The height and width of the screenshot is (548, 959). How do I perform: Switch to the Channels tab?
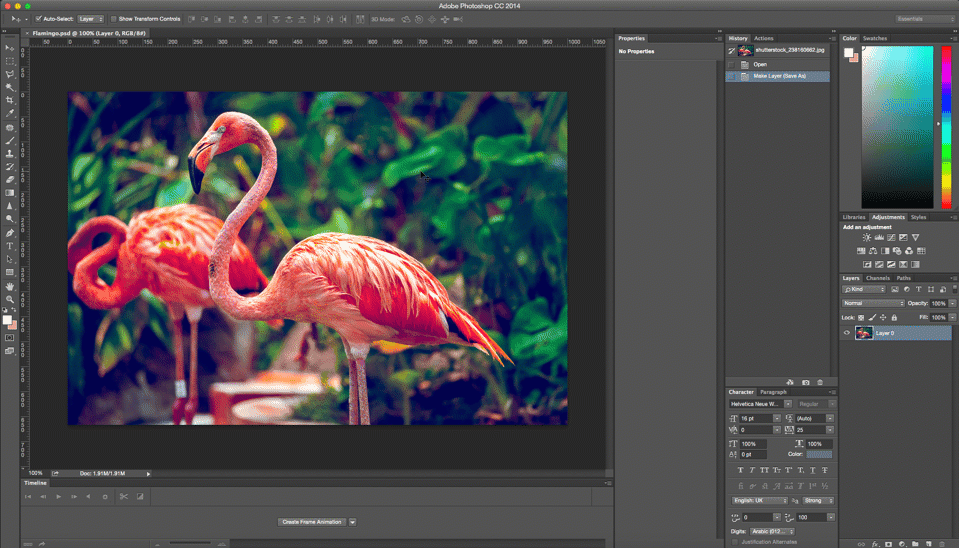[x=878, y=278]
